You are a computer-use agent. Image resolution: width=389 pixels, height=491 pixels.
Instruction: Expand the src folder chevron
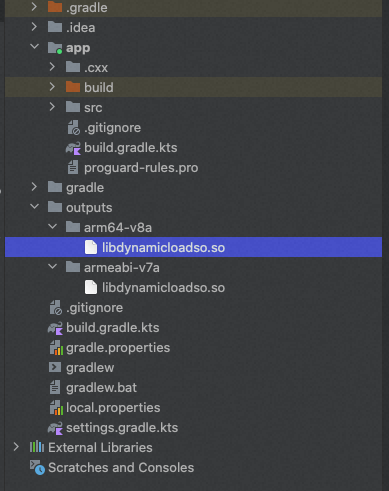tap(52, 107)
